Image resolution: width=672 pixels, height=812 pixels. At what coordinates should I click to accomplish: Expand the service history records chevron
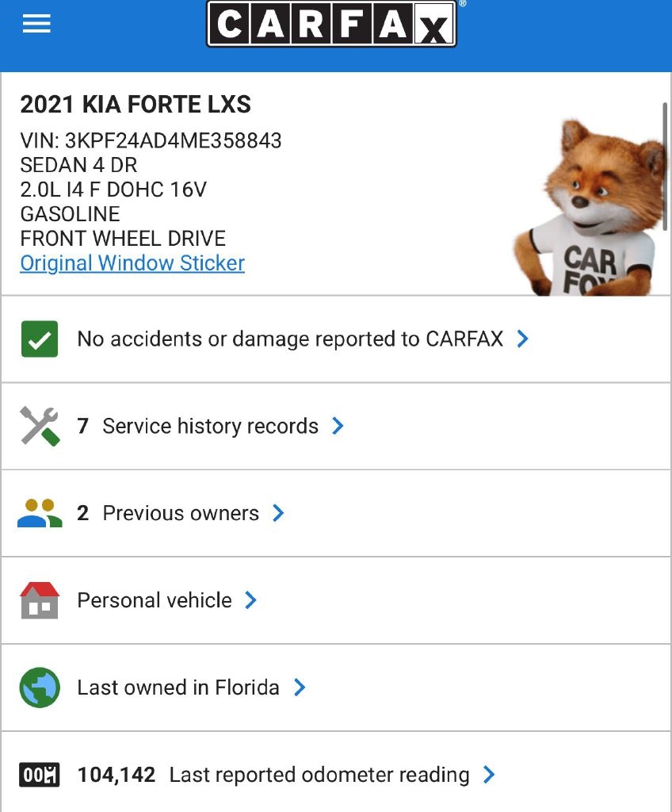338,426
